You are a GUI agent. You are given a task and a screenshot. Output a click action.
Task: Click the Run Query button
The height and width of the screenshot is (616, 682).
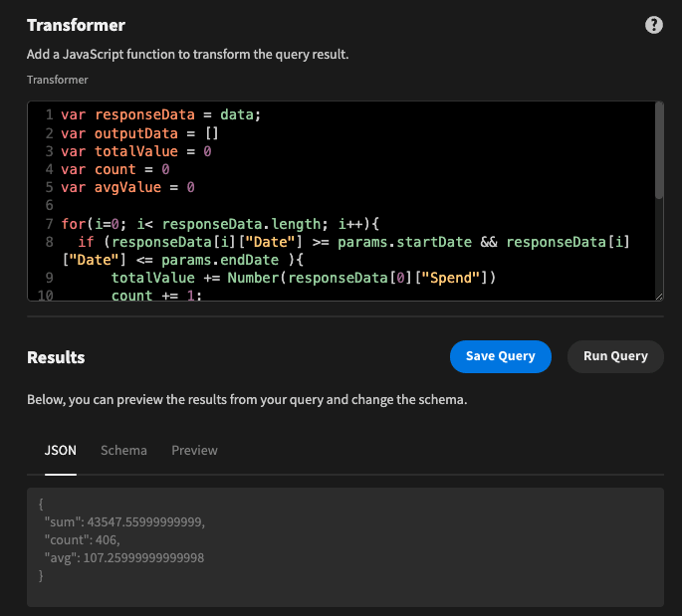pyautogui.click(x=615, y=356)
